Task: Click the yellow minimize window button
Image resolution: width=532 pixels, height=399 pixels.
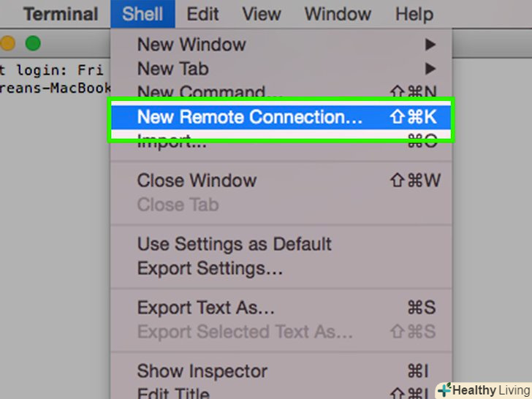Action: point(7,44)
